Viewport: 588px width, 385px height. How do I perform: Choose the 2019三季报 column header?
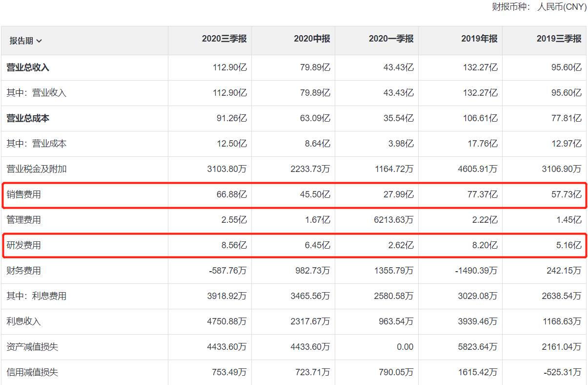coord(559,39)
